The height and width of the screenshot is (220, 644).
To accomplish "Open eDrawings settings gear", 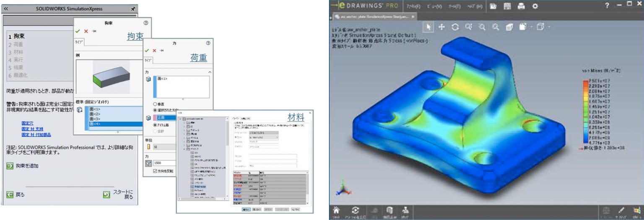I will pos(535,6).
